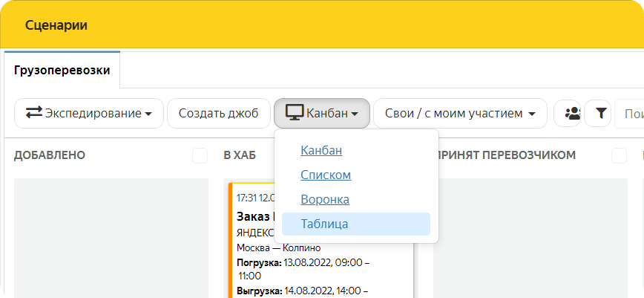Click the В ХАБ column header

point(240,155)
